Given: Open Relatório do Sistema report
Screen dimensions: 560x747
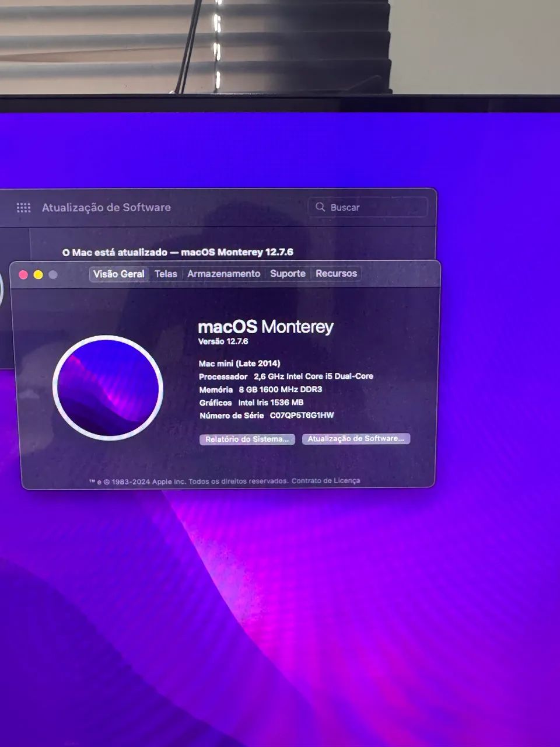Looking at the screenshot, I should [x=247, y=439].
